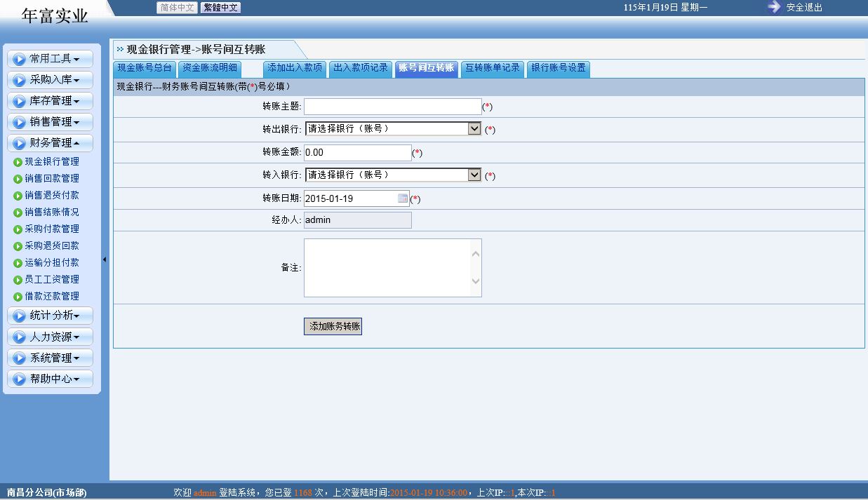868x500 pixels.
Task: Open the 现金银行管理 sidebar link
Action: point(52,162)
